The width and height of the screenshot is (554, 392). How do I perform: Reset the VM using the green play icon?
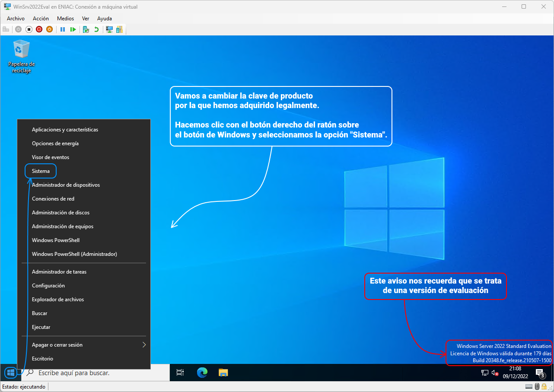(73, 29)
